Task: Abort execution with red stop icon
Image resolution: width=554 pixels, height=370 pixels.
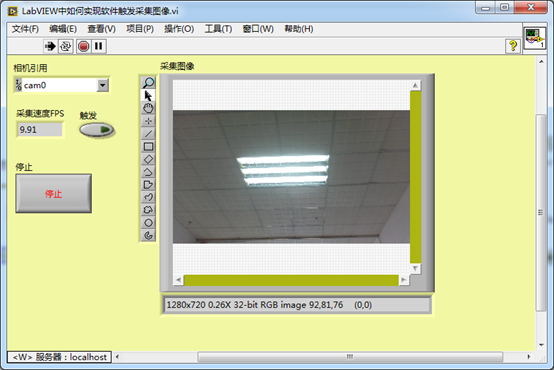Action: coord(84,46)
